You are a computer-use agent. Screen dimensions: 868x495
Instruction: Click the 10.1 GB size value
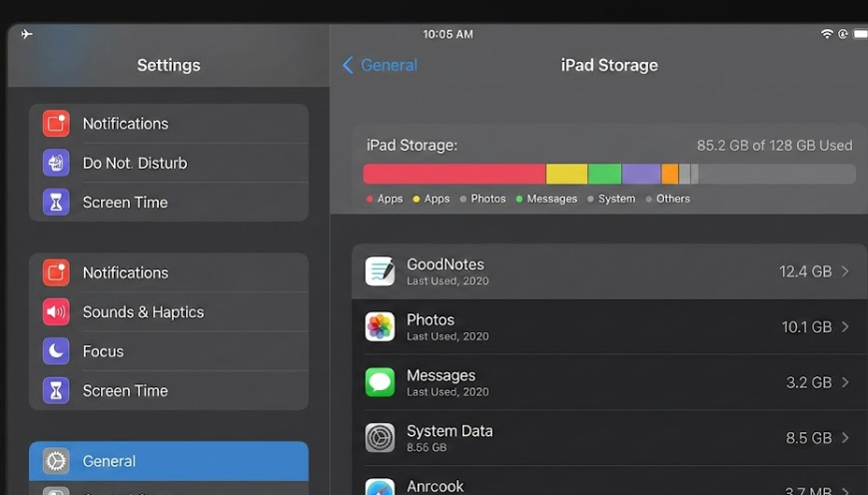pos(806,327)
